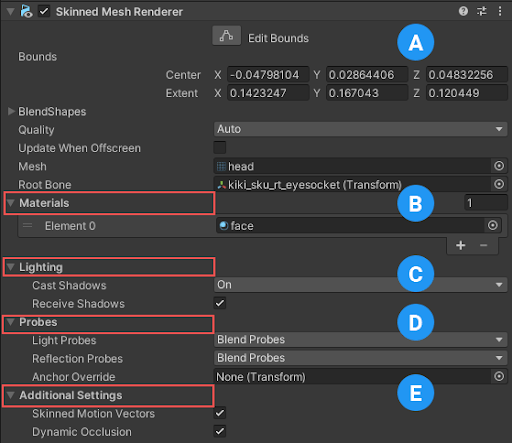Remove a material element with minus button
The image size is (512, 443).
tap(484, 245)
